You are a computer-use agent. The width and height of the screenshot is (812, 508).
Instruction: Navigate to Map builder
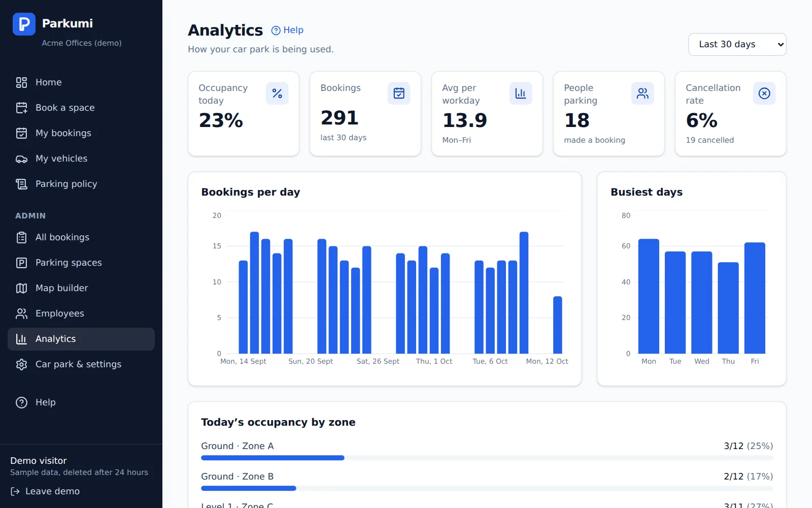[81, 288]
